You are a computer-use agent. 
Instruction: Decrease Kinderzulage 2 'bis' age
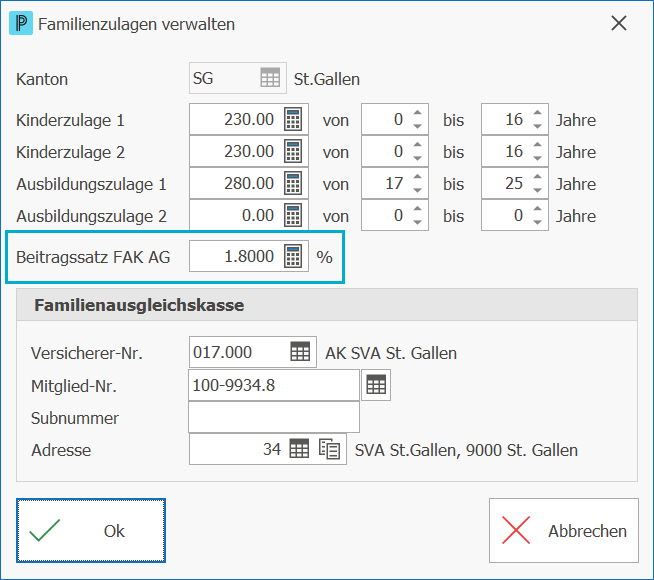coord(538,158)
